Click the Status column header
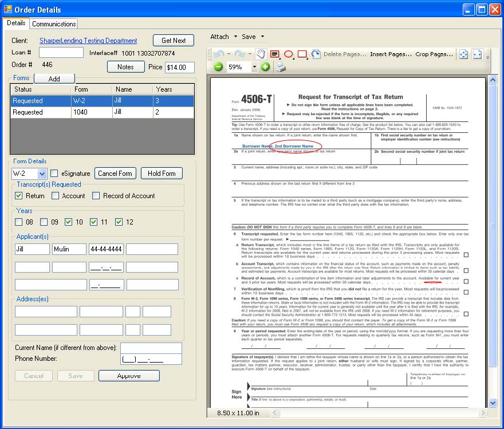 (41, 89)
